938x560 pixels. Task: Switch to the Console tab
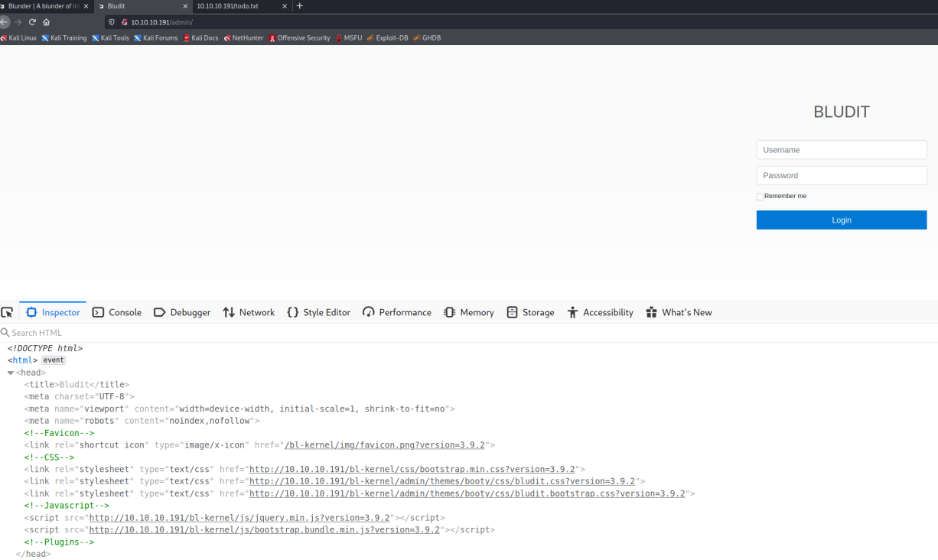[117, 312]
